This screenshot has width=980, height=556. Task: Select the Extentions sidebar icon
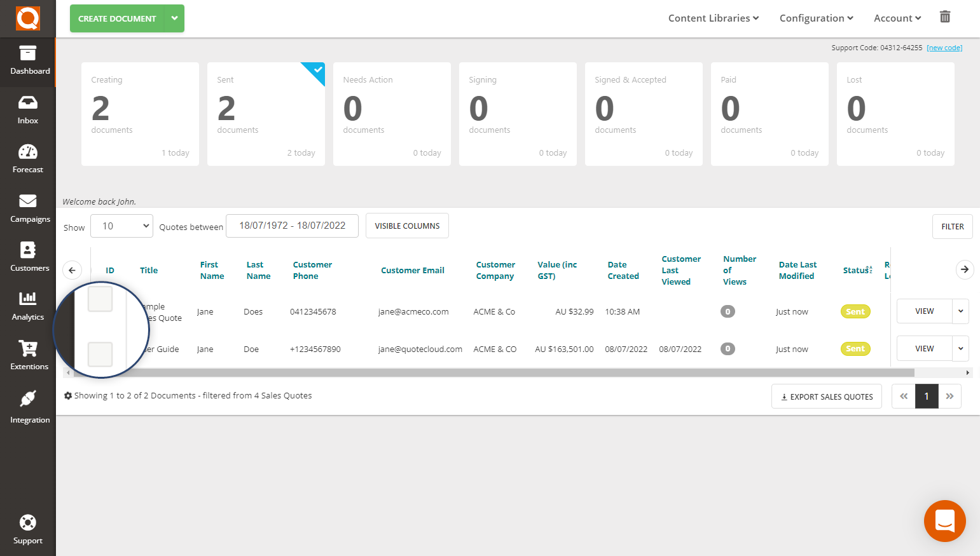click(x=27, y=355)
